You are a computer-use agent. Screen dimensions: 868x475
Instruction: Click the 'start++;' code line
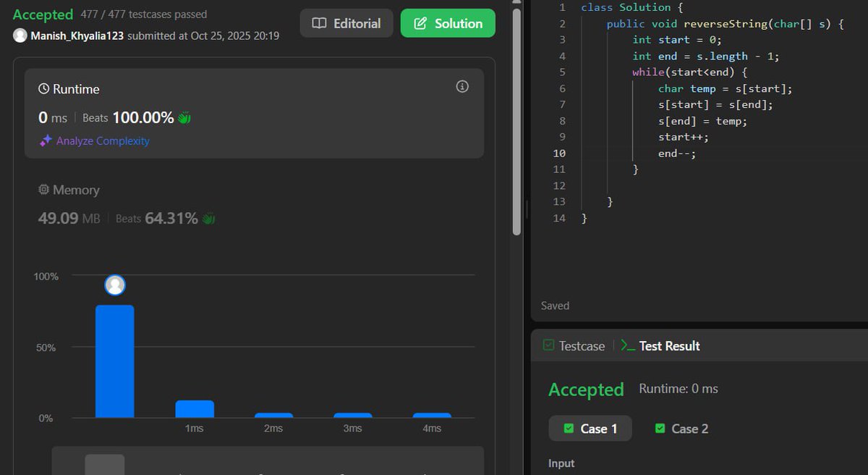(x=684, y=137)
